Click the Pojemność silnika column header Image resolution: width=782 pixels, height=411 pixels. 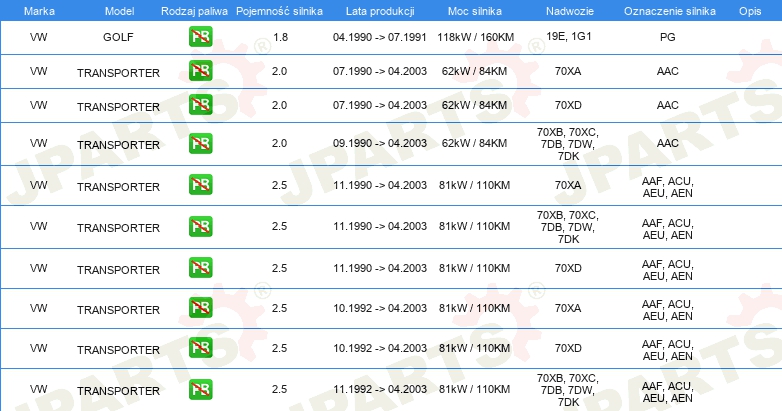pyautogui.click(x=279, y=11)
